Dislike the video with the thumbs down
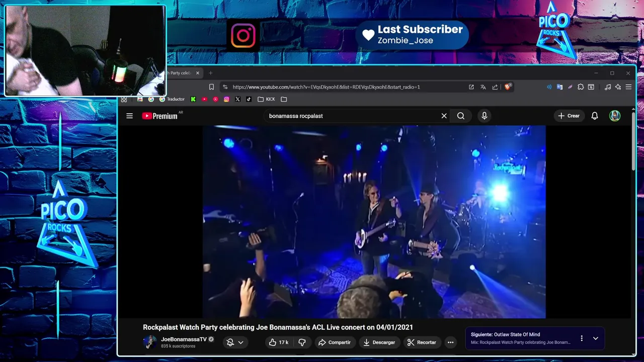Viewport: 644px width, 362px height. coord(302,342)
